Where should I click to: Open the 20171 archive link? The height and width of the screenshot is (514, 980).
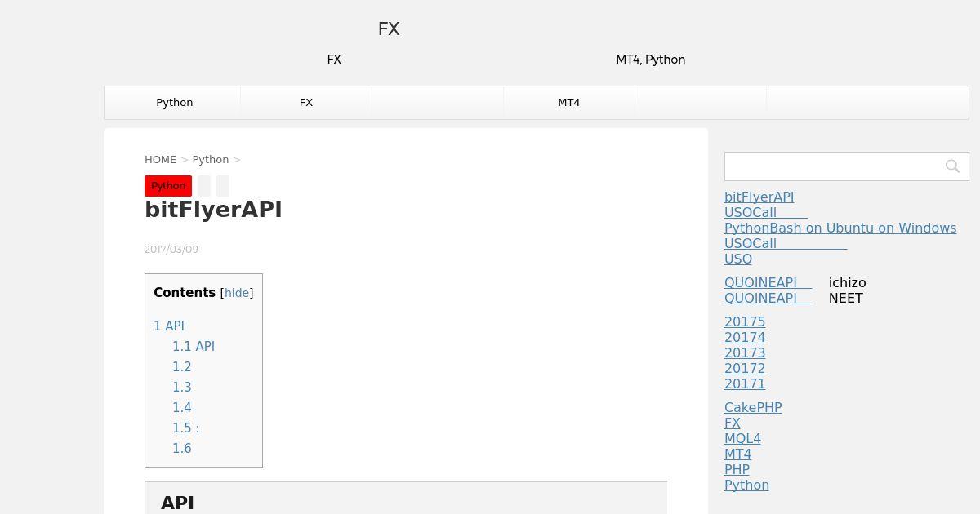745,384
